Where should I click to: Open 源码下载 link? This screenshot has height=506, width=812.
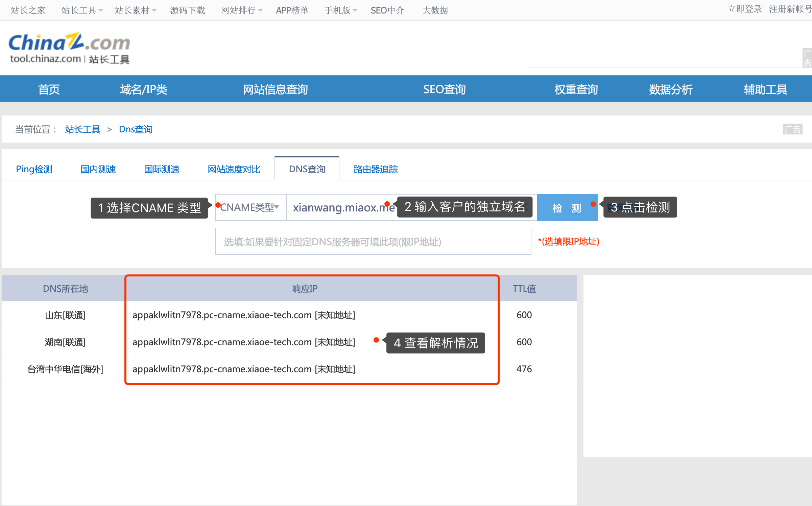pos(188,10)
